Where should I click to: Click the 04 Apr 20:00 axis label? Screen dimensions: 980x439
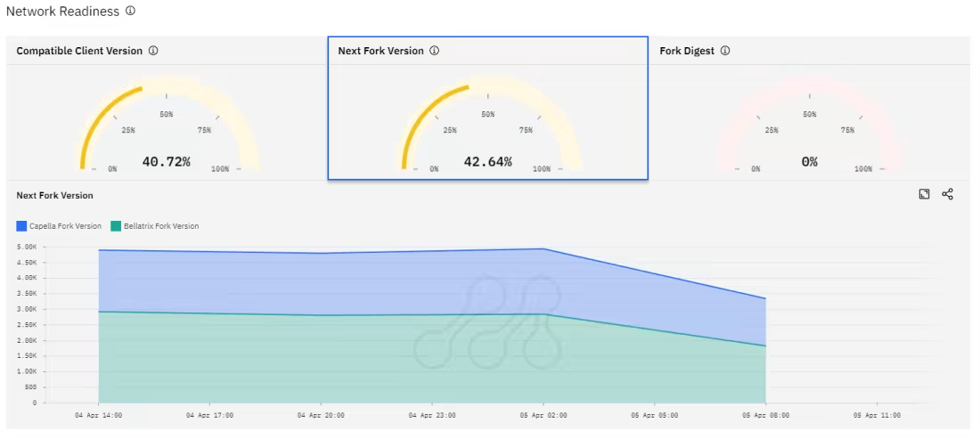point(323,415)
